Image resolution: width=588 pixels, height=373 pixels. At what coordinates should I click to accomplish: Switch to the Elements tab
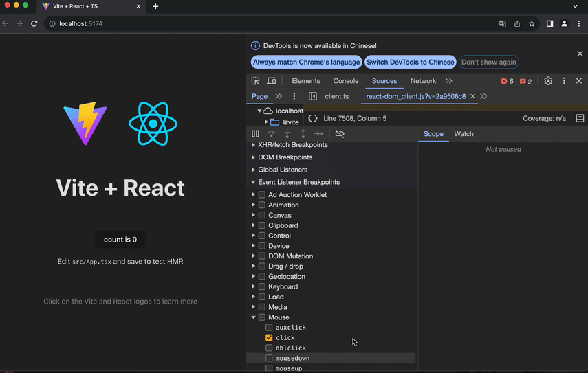306,81
